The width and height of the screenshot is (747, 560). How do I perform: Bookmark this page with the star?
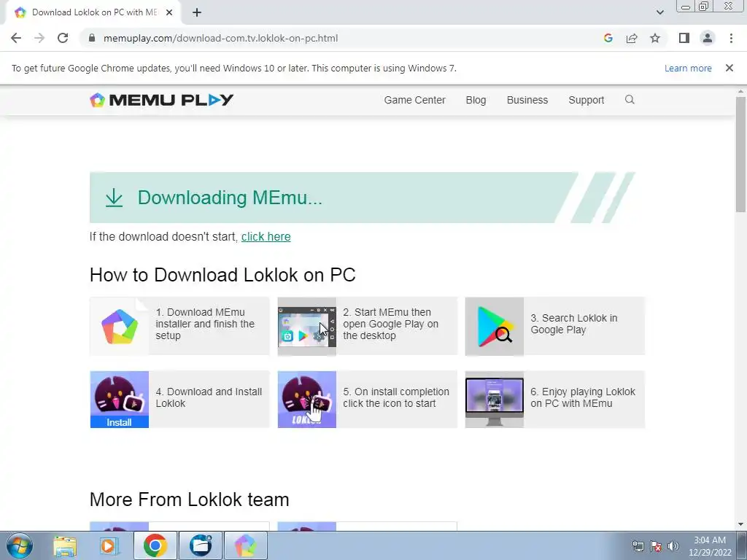[x=655, y=38]
